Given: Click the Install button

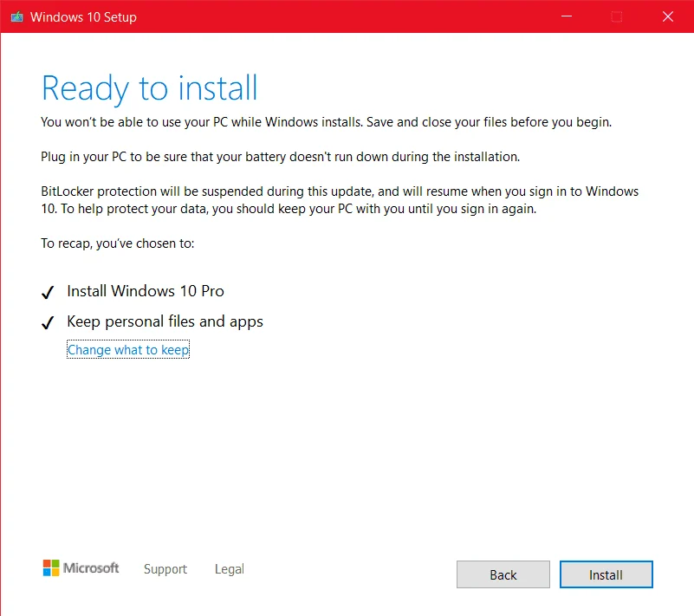Looking at the screenshot, I should 606,574.
